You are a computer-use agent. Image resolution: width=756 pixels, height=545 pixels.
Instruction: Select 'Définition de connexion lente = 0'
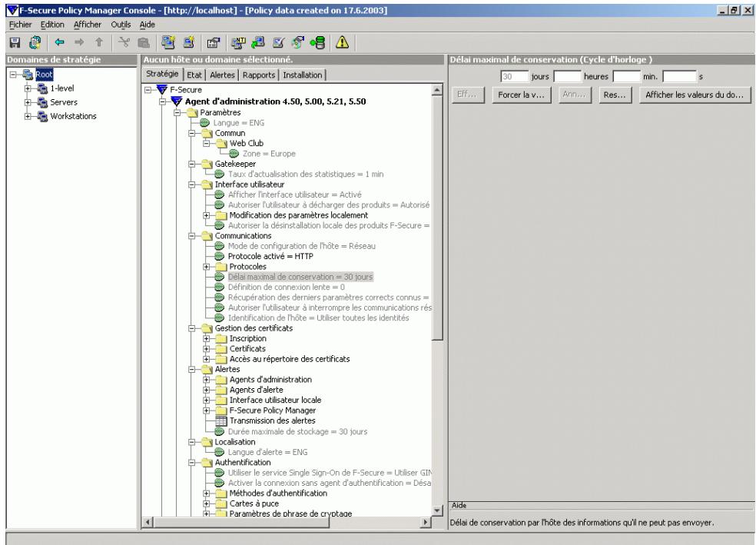(287, 287)
